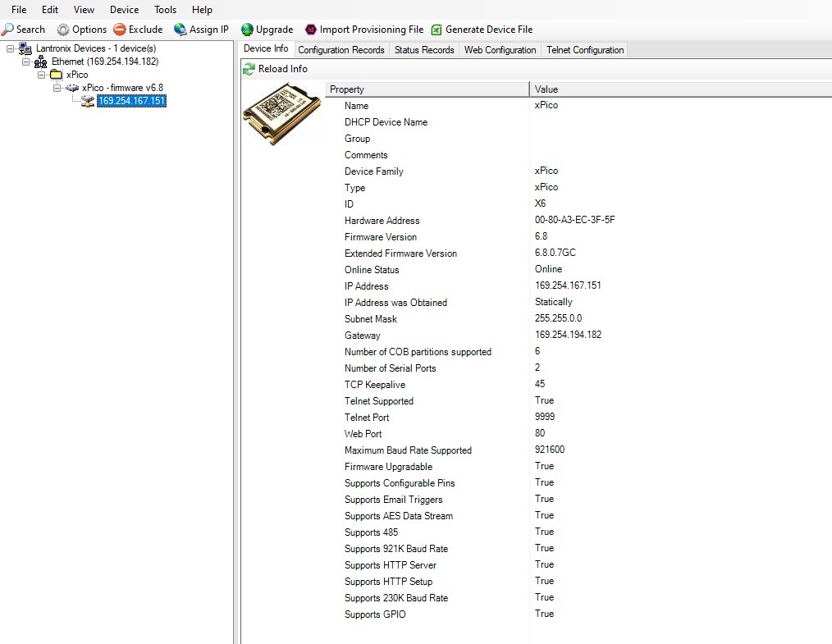The image size is (832, 644).
Task: Switch to the Configuration Records tab
Action: (x=341, y=50)
